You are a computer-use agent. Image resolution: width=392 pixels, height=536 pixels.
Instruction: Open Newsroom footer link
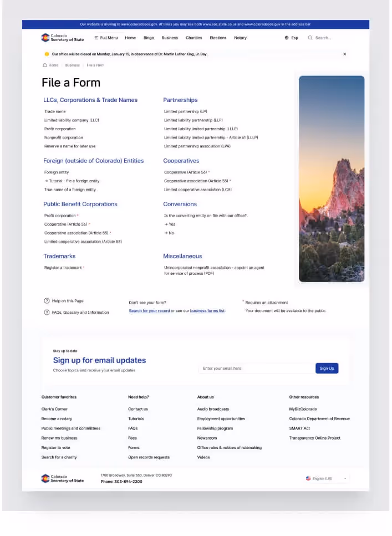[207, 438]
